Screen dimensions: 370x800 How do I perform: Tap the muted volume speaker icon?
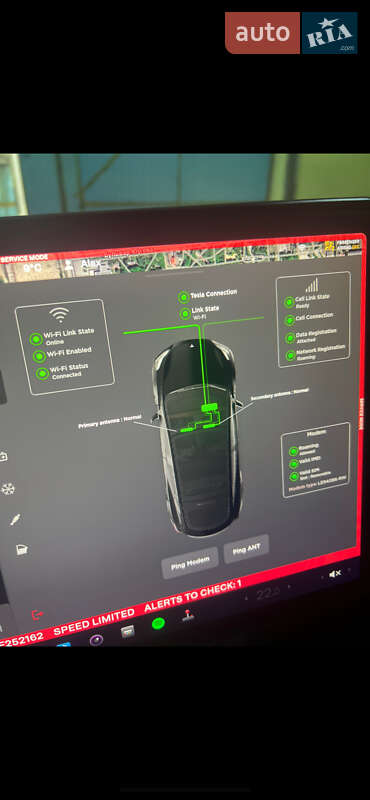(335, 574)
